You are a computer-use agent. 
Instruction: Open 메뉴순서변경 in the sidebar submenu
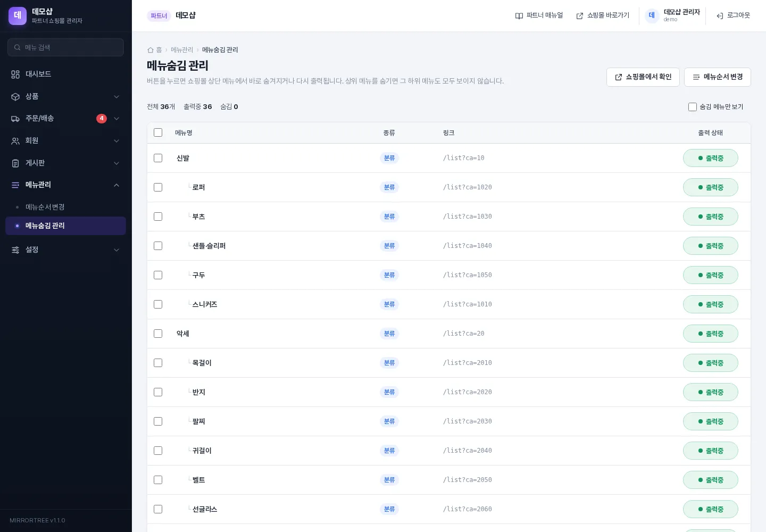tap(65, 207)
